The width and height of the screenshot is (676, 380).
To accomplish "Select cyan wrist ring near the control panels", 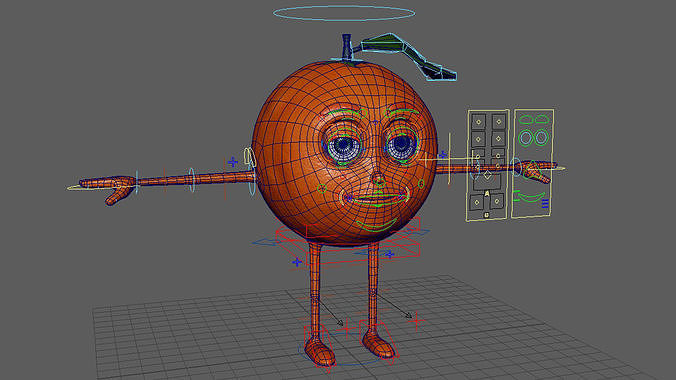I will [x=516, y=167].
